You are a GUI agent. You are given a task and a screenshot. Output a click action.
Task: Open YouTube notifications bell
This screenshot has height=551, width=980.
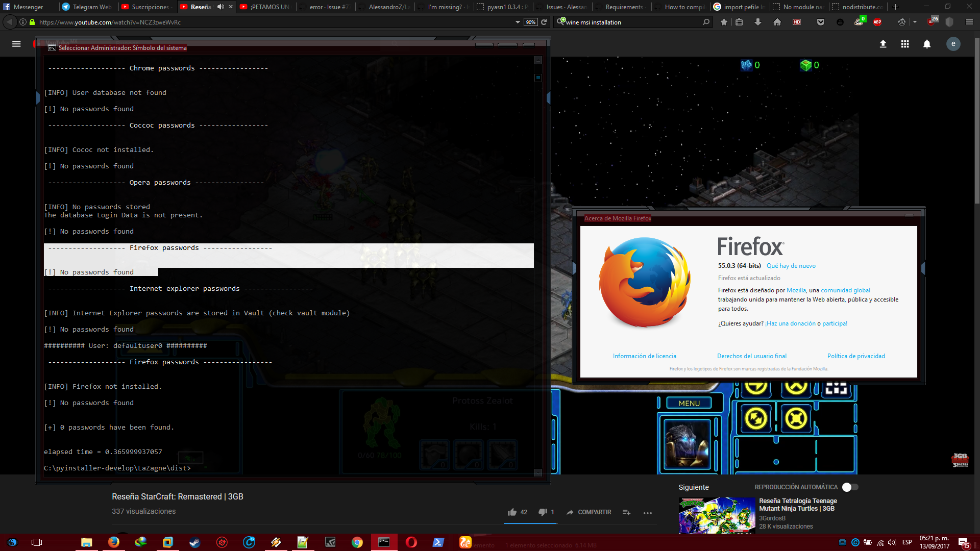click(927, 44)
